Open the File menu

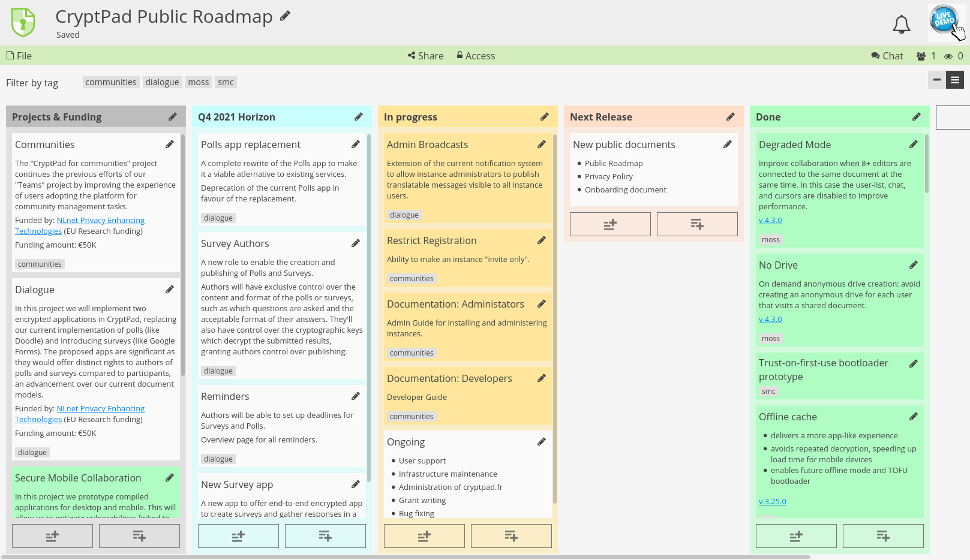pyautogui.click(x=19, y=56)
